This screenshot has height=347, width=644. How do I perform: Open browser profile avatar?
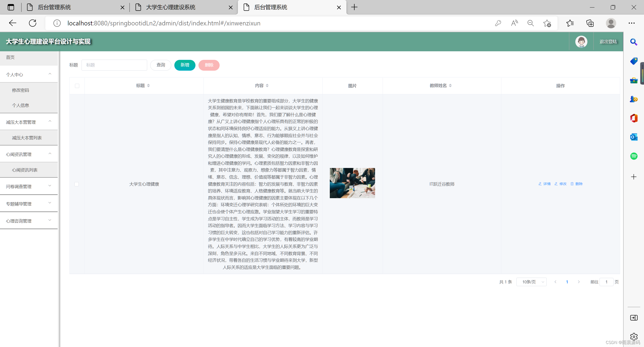pyautogui.click(x=611, y=23)
